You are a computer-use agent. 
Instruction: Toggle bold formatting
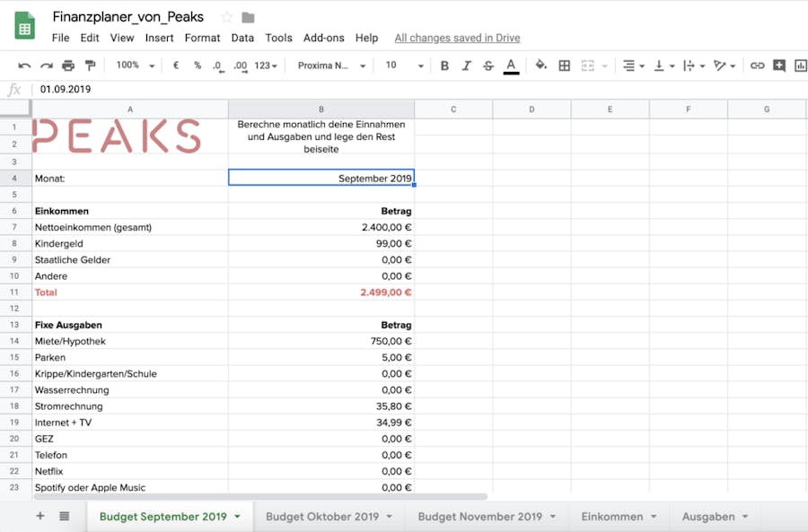[x=444, y=65]
